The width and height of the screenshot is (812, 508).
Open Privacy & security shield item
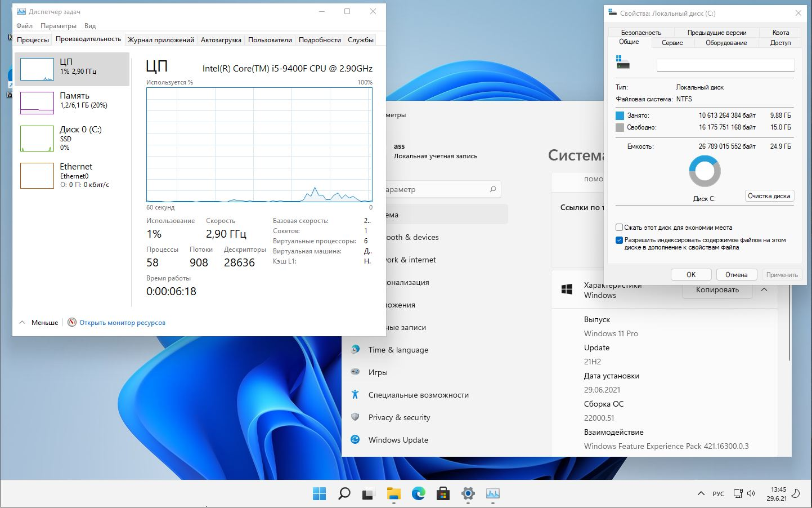pos(355,417)
